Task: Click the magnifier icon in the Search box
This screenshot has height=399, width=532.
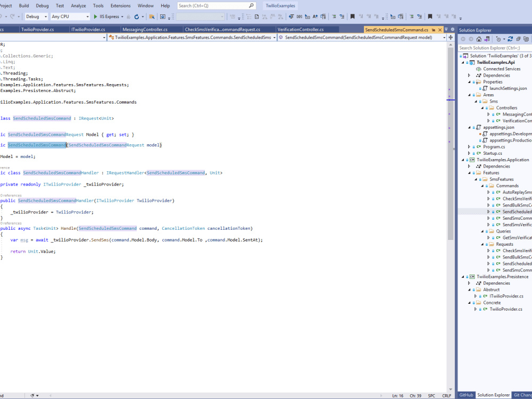Action: click(251, 5)
